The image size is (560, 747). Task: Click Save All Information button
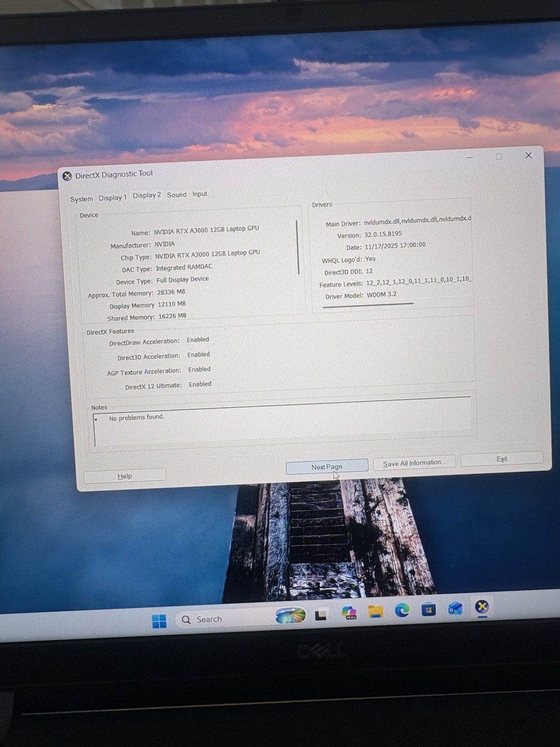(414, 463)
